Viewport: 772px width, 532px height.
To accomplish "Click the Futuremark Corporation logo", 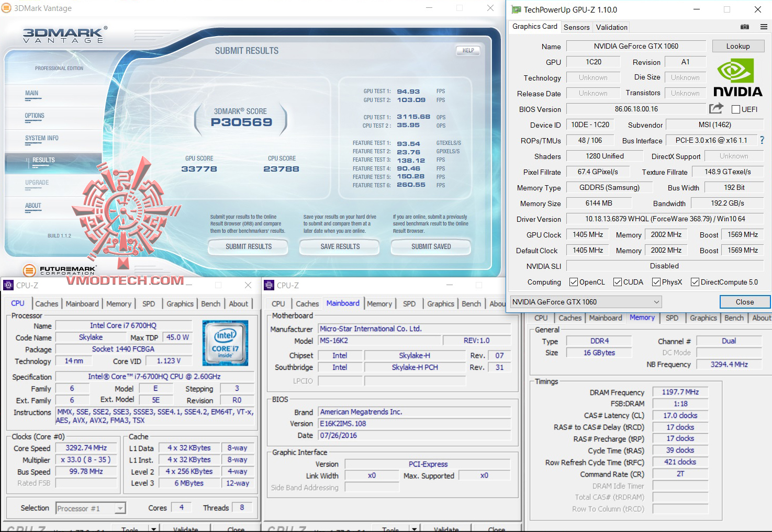I will click(x=60, y=270).
